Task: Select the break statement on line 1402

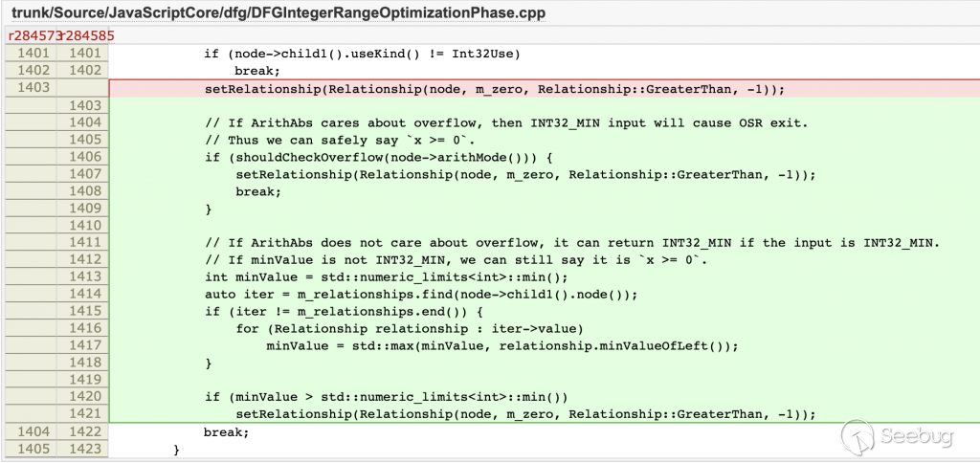Action: (x=257, y=71)
